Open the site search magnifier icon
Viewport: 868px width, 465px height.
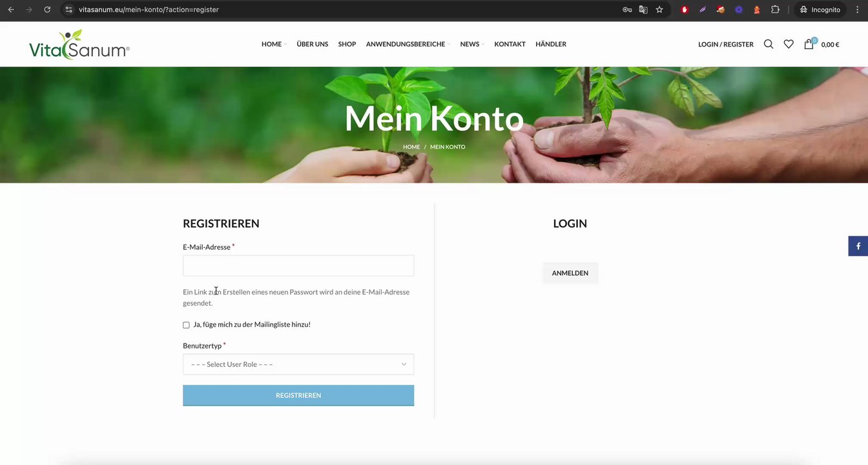point(769,44)
